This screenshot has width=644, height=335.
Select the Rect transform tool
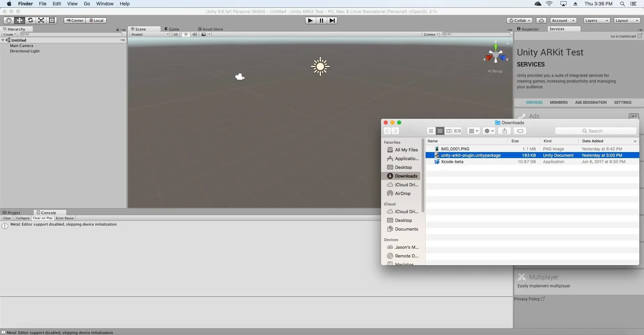pyautogui.click(x=52, y=20)
